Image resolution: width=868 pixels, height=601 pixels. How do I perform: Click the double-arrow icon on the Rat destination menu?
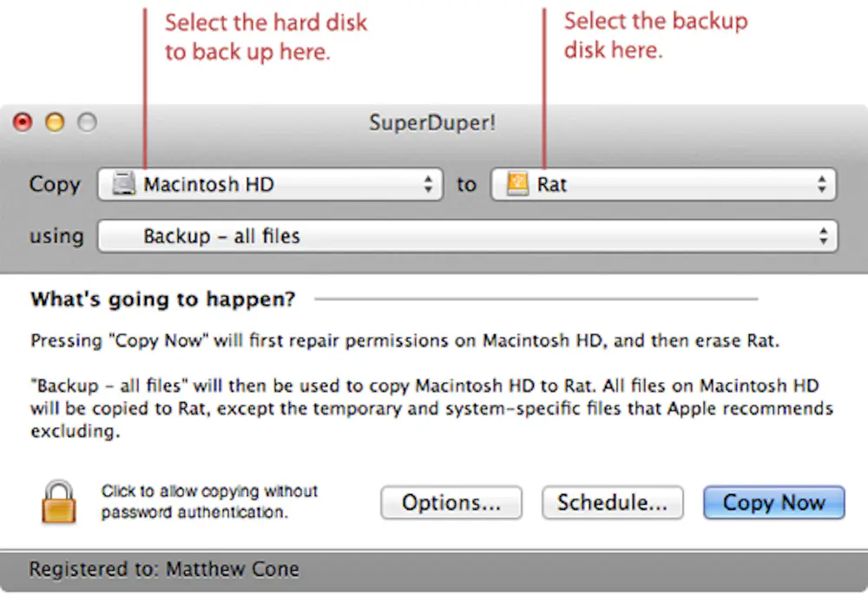[x=822, y=184]
